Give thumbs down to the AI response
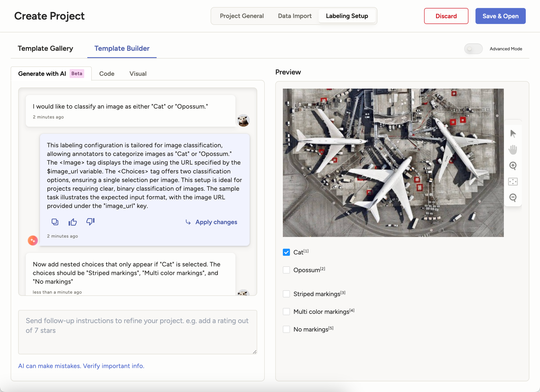Viewport: 540px width, 392px height. click(x=90, y=222)
